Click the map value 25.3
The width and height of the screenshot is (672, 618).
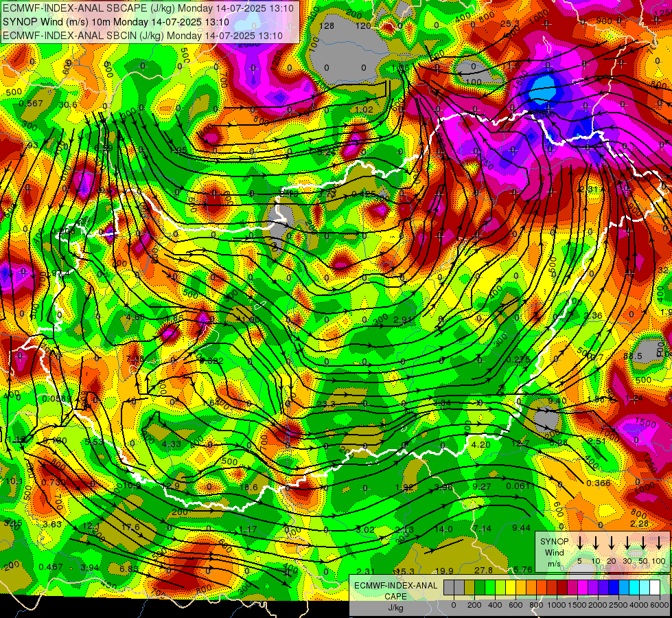[x=510, y=23]
